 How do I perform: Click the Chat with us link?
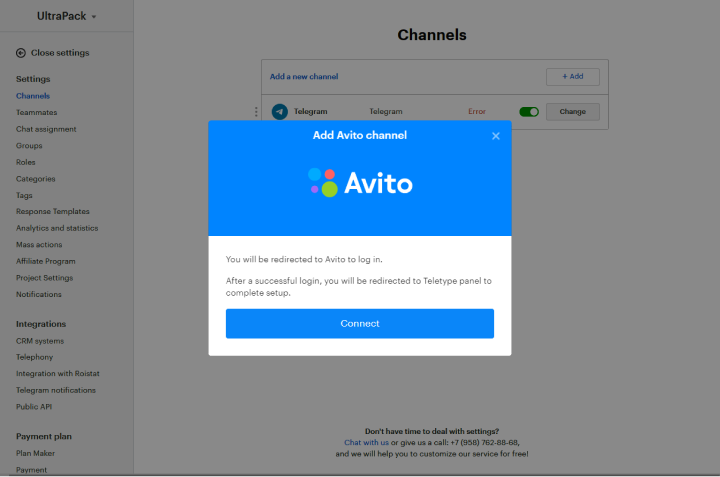pos(366,442)
